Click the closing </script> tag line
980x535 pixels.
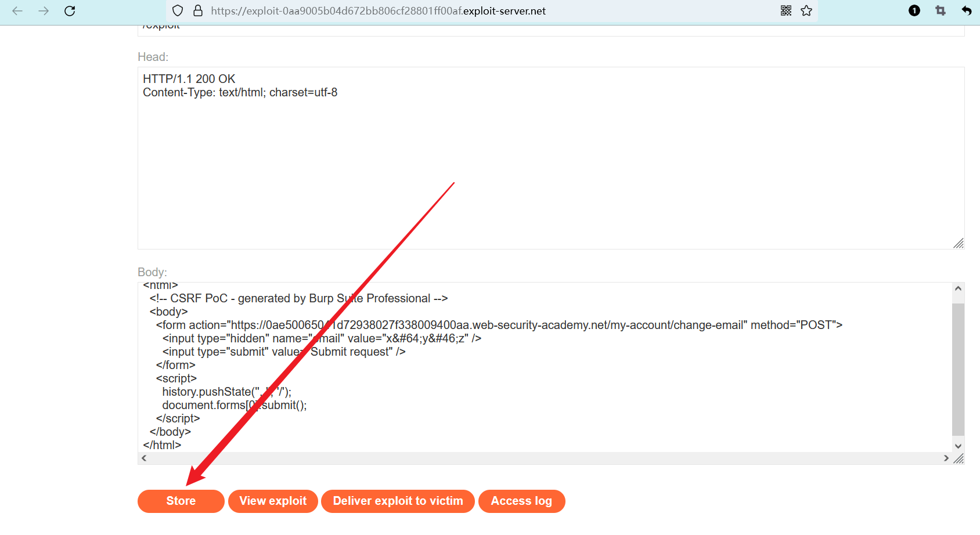click(178, 418)
